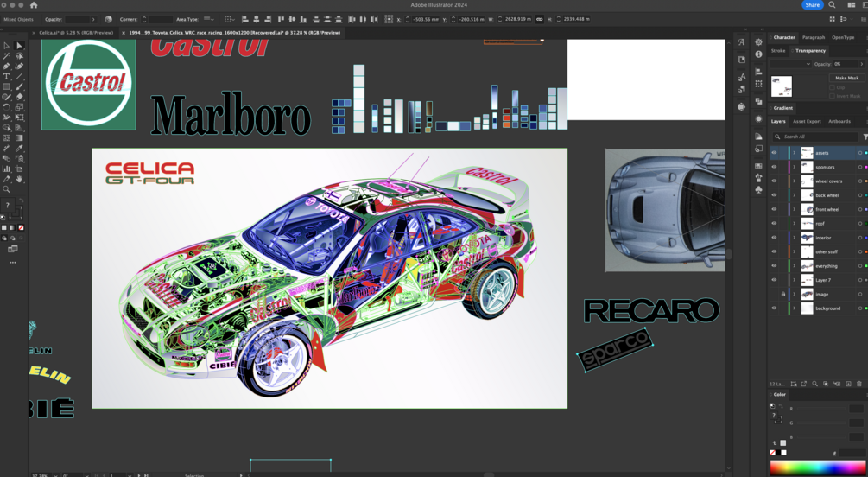Switch to the Stroke tab
Image resolution: width=868 pixels, height=477 pixels.
(778, 50)
